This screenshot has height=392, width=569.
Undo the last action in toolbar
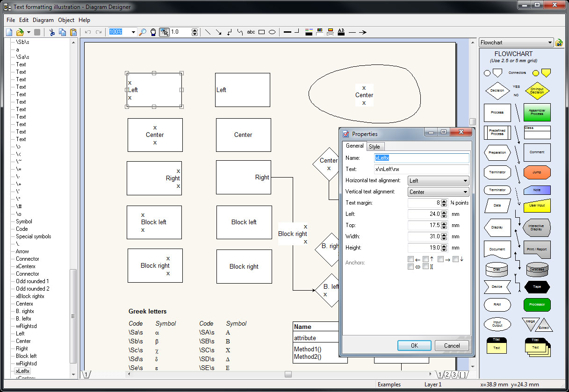87,32
